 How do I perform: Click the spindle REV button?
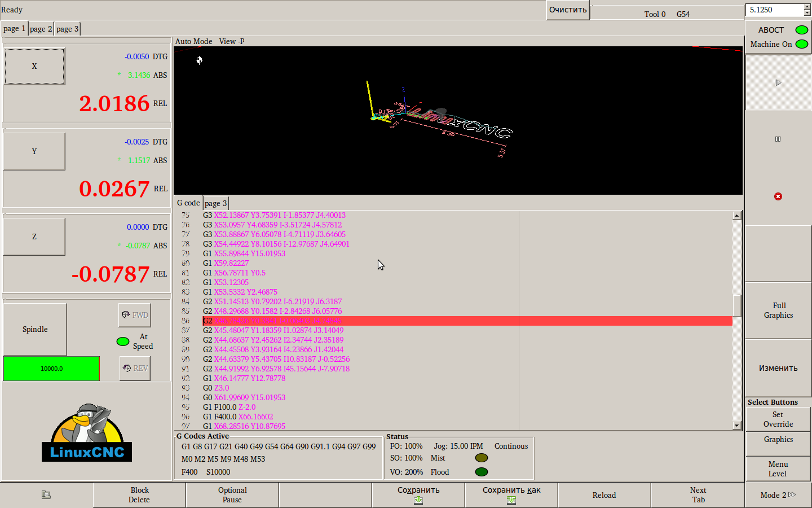[135, 368]
